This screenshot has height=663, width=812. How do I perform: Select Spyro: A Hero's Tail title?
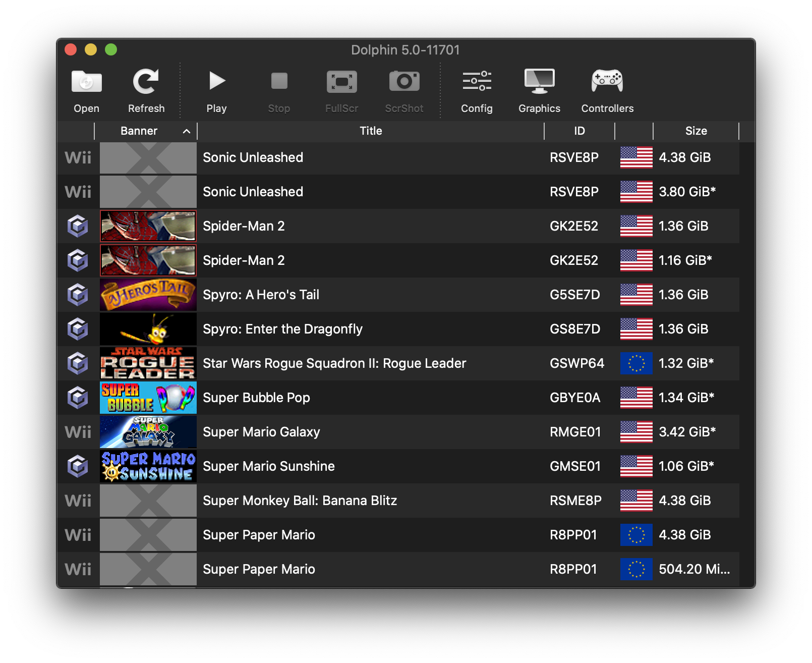pos(261,295)
